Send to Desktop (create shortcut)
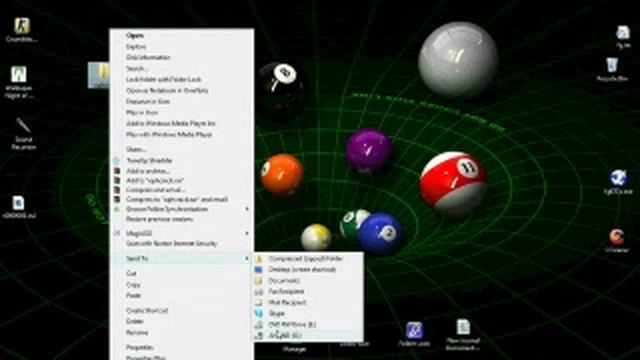Viewport: 640px width, 360px height. pos(302,270)
